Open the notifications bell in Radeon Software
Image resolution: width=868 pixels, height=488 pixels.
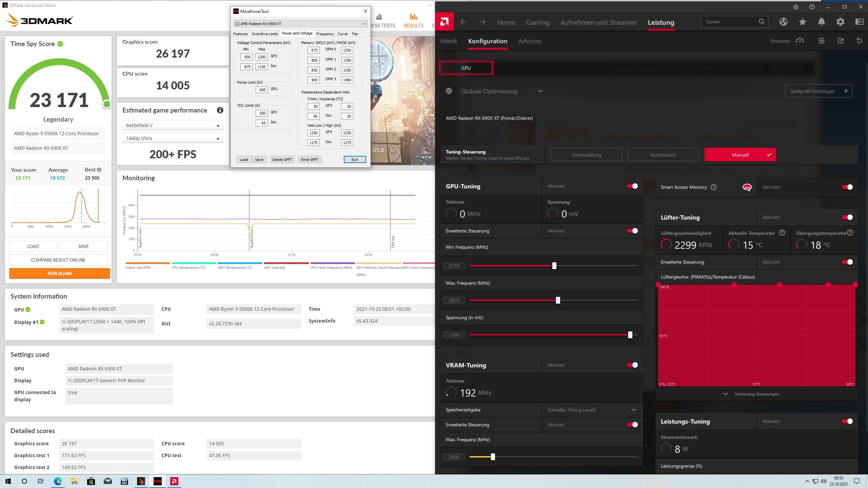(x=821, y=22)
